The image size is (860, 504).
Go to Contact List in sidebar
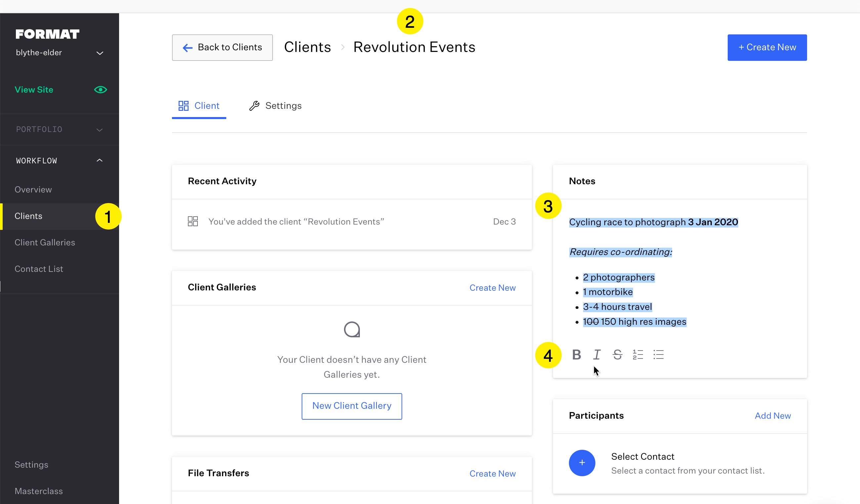(39, 269)
